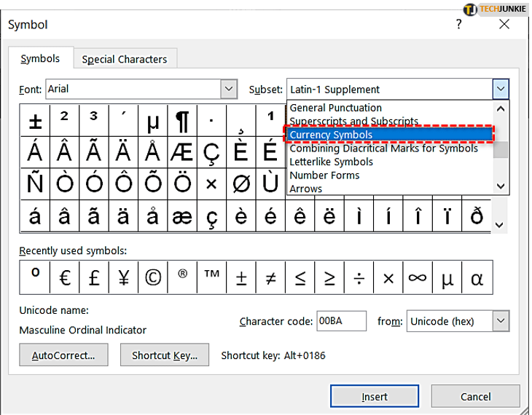Screen dimensions: 532x415
Task: Open the Font dropdown arrow
Action: tap(229, 90)
